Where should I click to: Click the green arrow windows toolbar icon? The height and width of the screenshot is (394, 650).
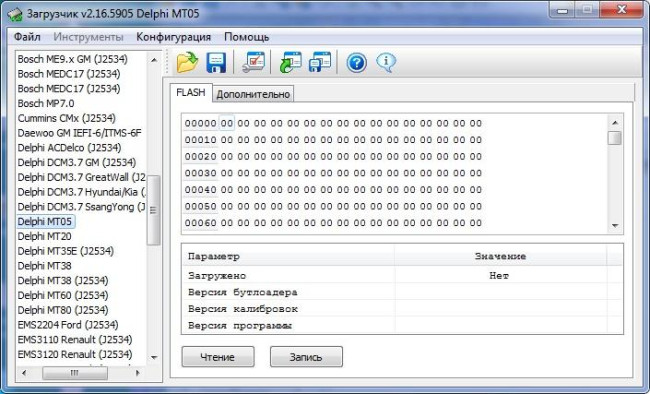point(290,63)
